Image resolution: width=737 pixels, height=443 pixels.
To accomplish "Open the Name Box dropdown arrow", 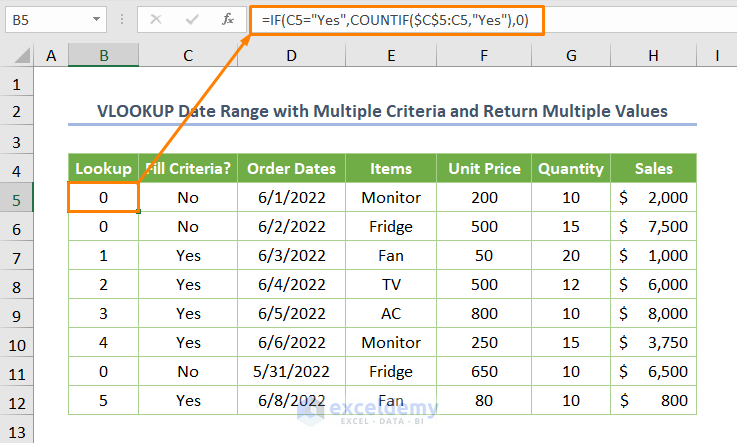I will [95, 19].
